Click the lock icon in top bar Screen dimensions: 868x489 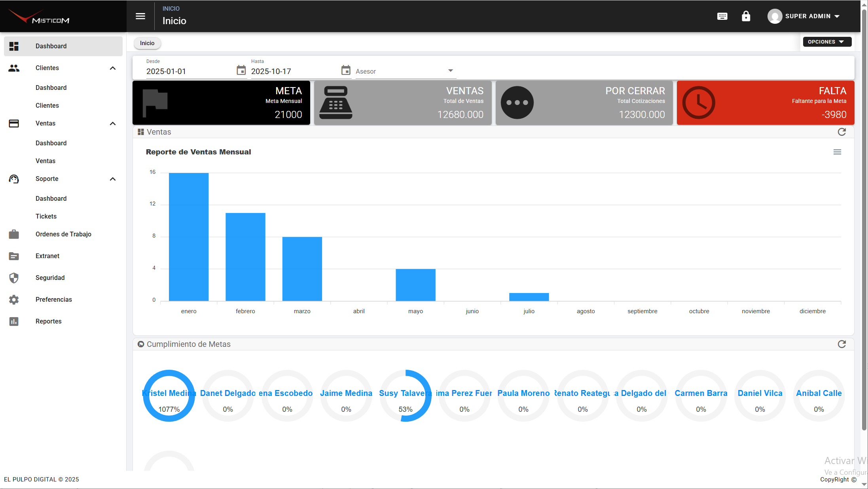746,16
